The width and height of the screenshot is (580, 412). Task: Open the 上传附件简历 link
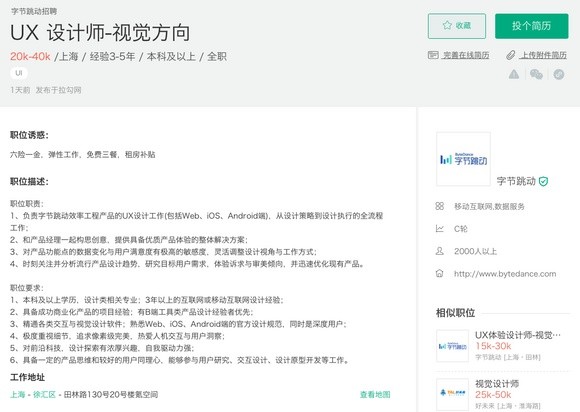click(543, 55)
